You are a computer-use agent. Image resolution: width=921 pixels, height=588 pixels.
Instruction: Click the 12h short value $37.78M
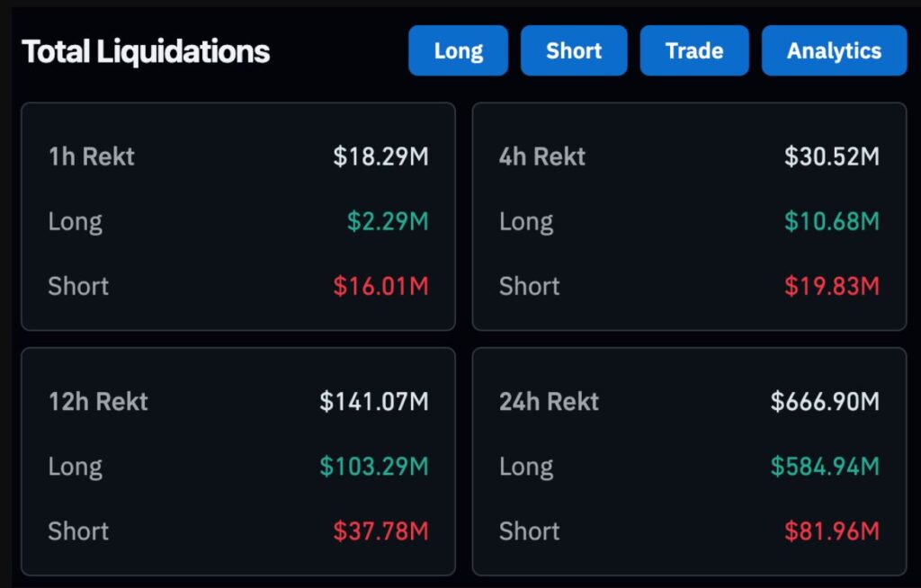click(x=380, y=531)
